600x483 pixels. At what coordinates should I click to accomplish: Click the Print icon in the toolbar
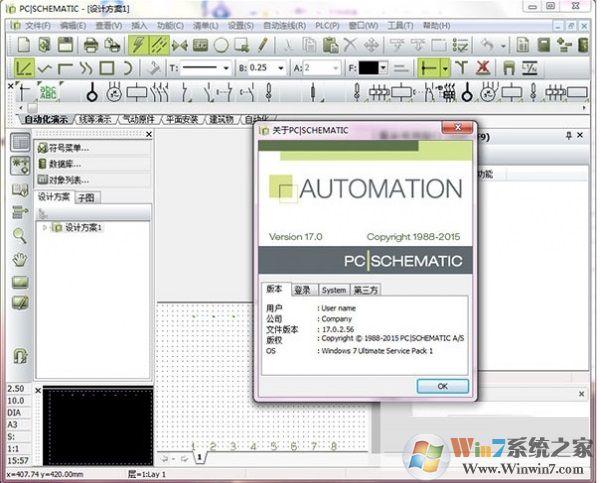pos(91,45)
